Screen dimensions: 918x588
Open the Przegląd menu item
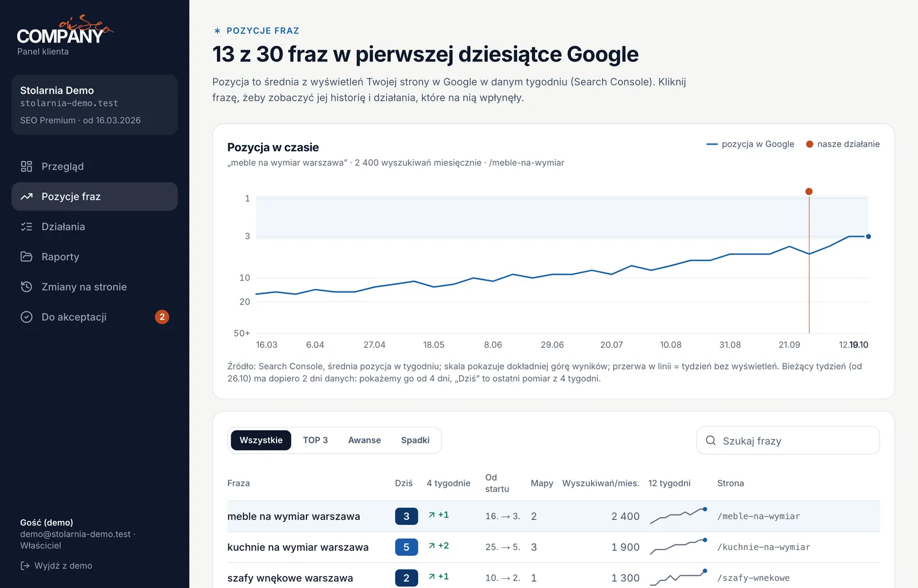point(95,166)
